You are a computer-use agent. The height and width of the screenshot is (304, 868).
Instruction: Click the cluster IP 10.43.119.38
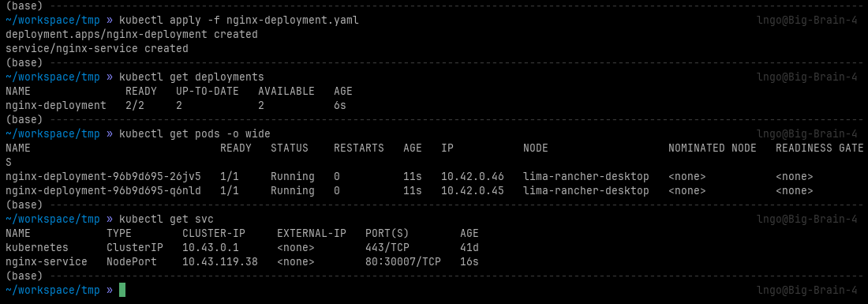point(220,261)
